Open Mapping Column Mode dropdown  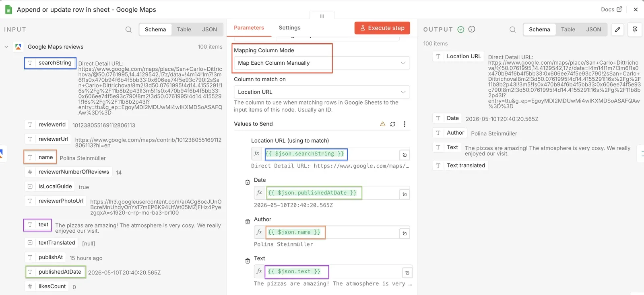322,63
